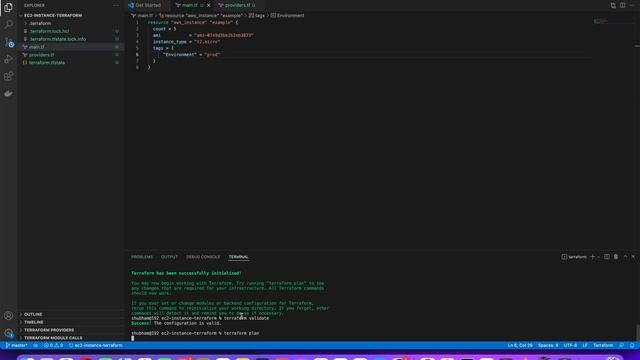Open the Accounts icon in the activity bar

[x=8, y=316]
